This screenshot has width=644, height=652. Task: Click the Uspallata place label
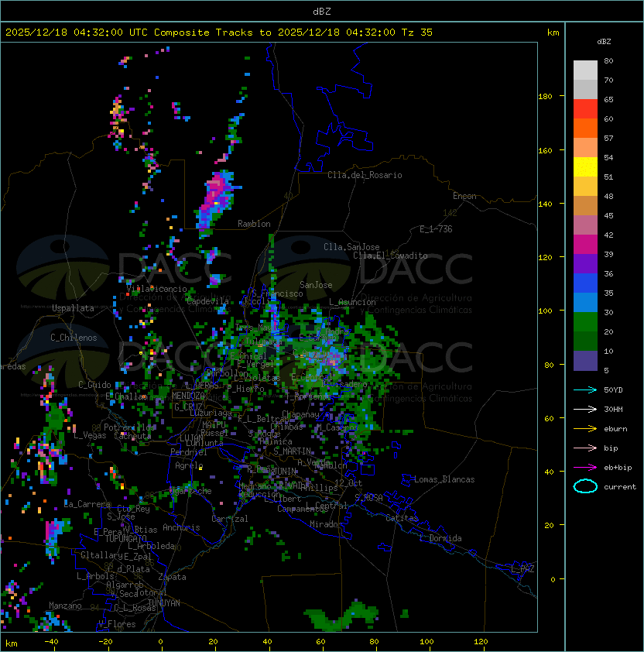coord(74,308)
